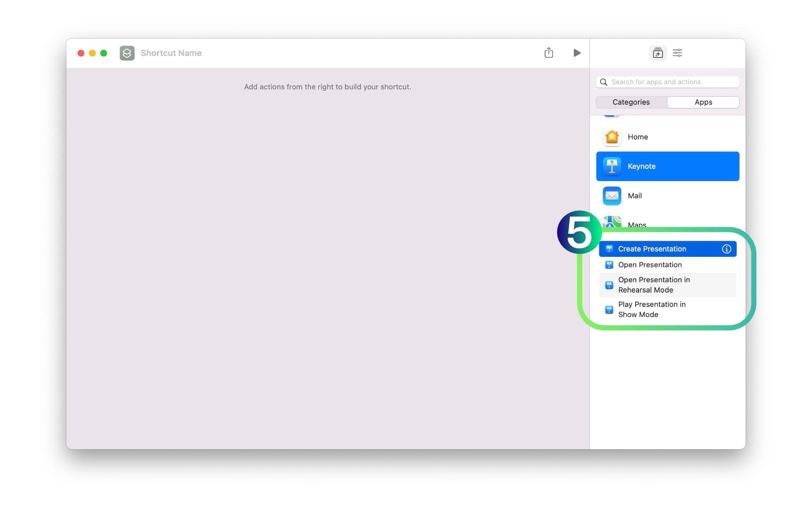Open the shortcut details settings icon
This screenshot has height=508, width=812.
coord(677,53)
